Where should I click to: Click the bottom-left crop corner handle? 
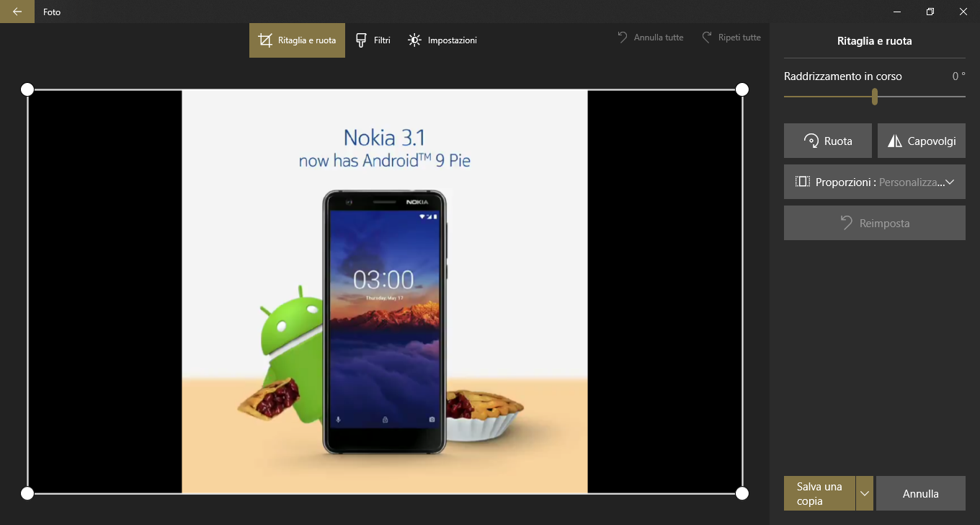(27, 493)
